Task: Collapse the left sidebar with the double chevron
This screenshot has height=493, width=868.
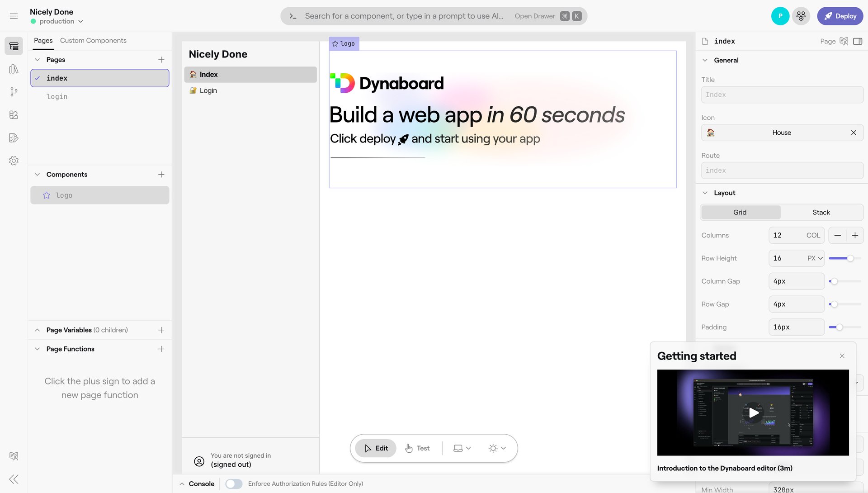Action: (x=14, y=479)
